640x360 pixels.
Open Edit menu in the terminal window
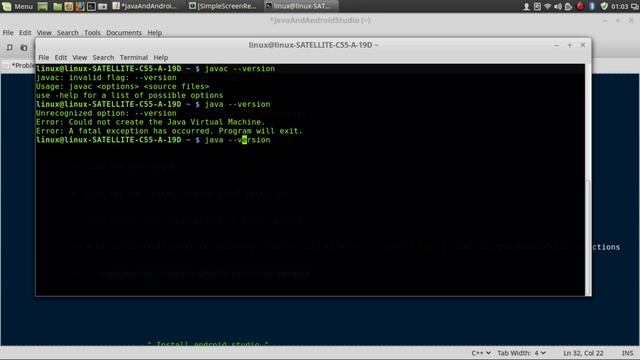(61, 58)
